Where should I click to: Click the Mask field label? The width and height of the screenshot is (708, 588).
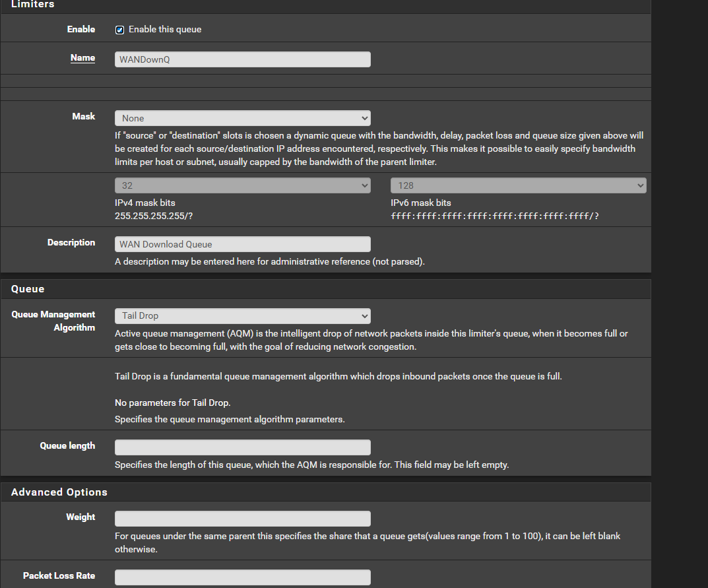click(83, 116)
